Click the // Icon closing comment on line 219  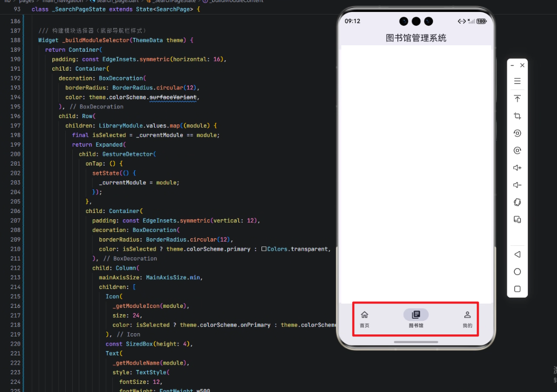[128, 334]
